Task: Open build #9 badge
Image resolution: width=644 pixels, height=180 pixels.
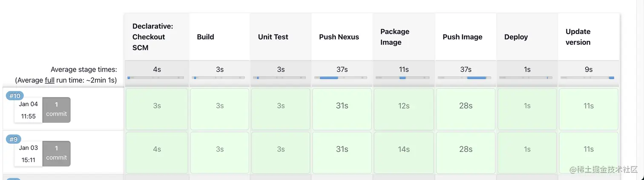Action: pos(14,139)
